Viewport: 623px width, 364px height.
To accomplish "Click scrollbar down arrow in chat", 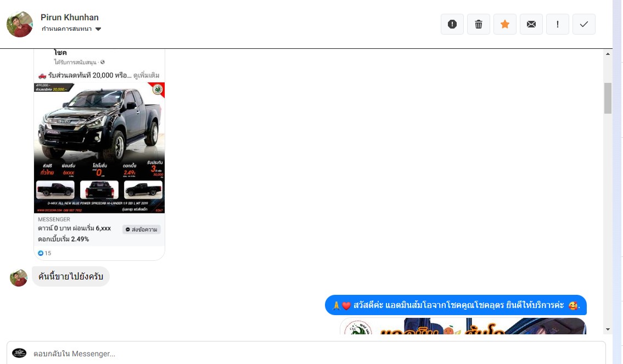I will (608, 329).
